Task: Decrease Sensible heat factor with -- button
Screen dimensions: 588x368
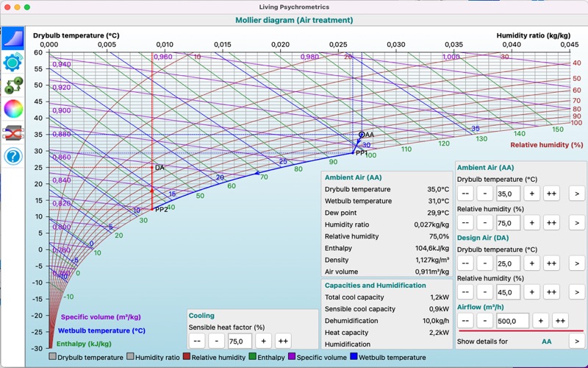Action: pyautogui.click(x=197, y=341)
